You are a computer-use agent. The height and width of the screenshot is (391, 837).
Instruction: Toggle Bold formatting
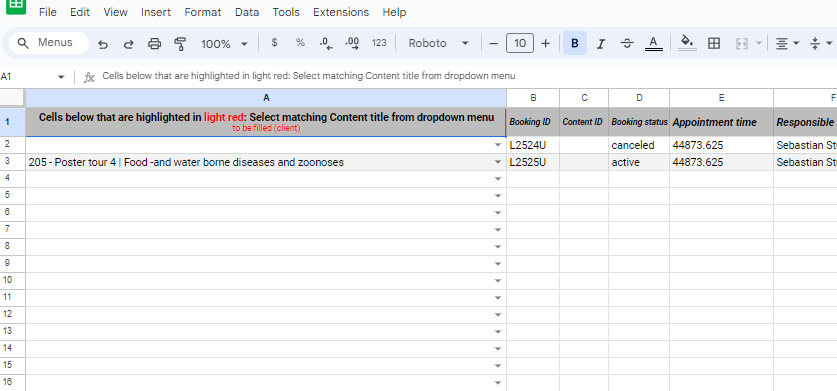coord(575,43)
